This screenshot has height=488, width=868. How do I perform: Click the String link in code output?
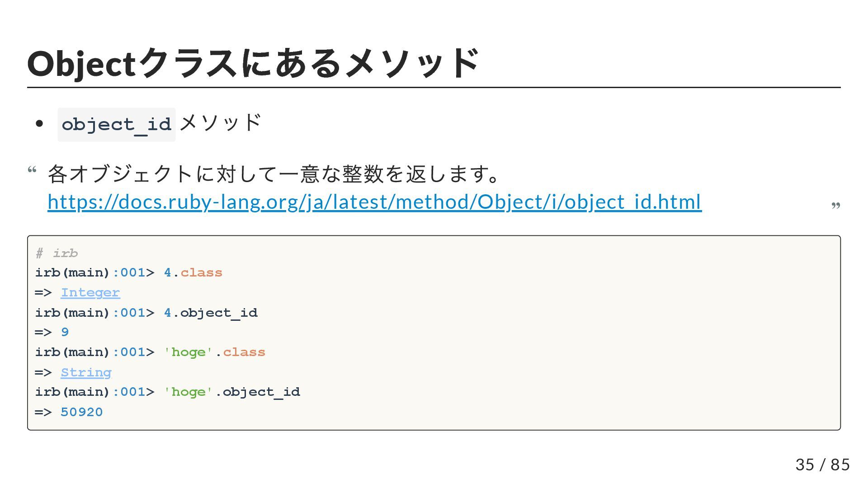tap(86, 373)
